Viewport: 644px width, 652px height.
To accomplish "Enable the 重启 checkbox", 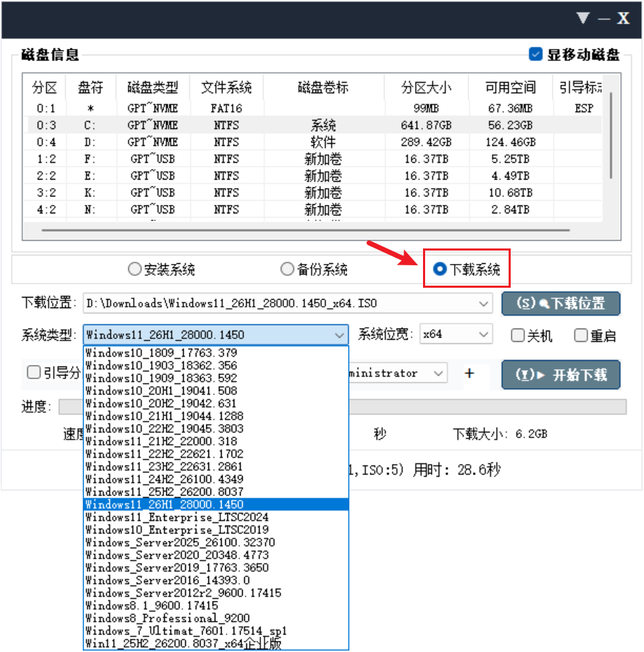I will click(x=581, y=335).
